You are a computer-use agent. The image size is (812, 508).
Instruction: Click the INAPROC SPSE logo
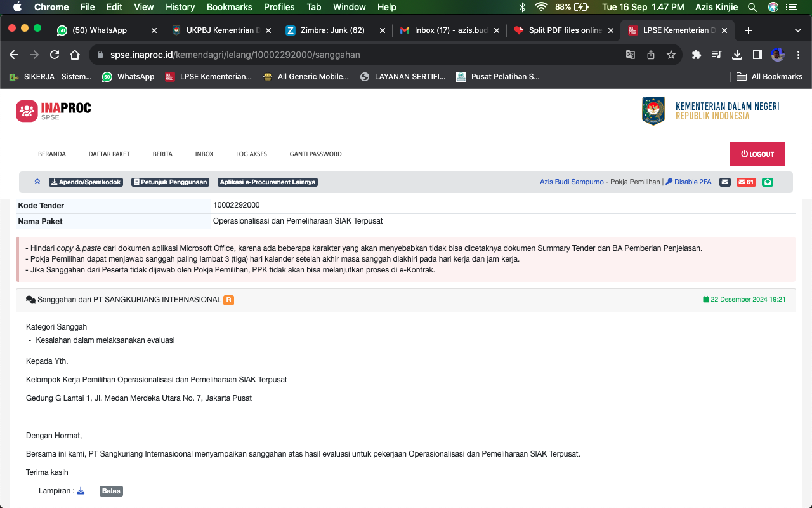[x=54, y=110]
